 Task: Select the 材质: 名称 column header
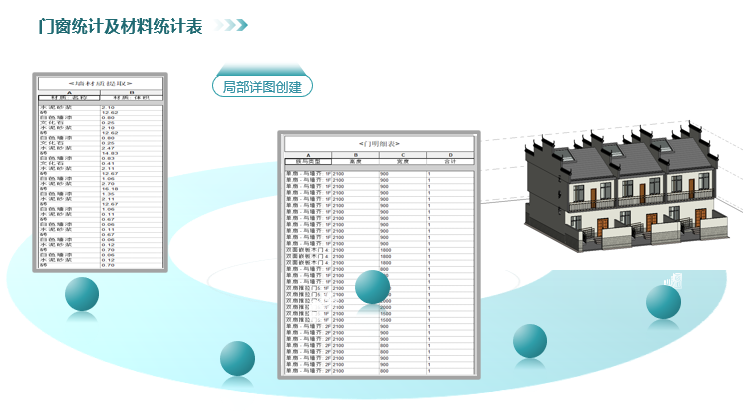click(69, 98)
